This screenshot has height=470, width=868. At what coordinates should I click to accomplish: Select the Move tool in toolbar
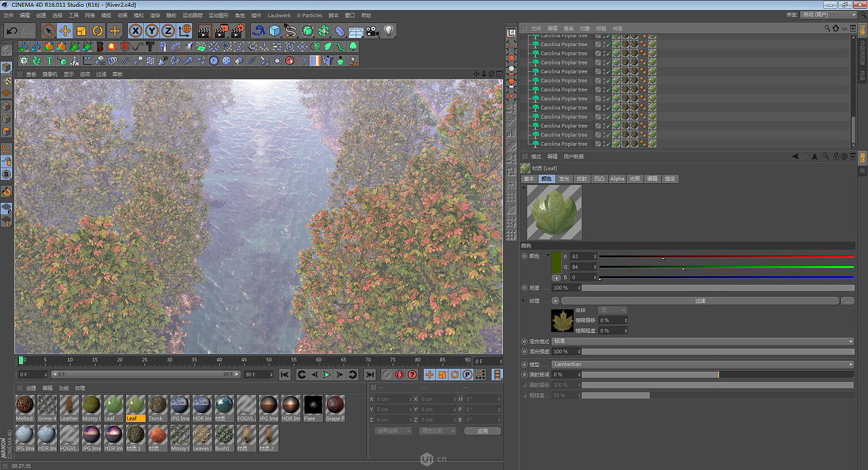coord(65,31)
